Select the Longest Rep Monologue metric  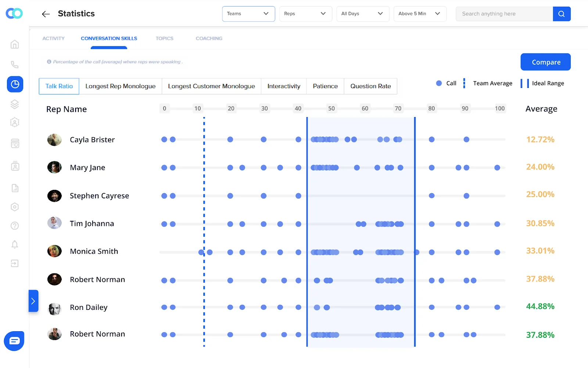tap(120, 86)
